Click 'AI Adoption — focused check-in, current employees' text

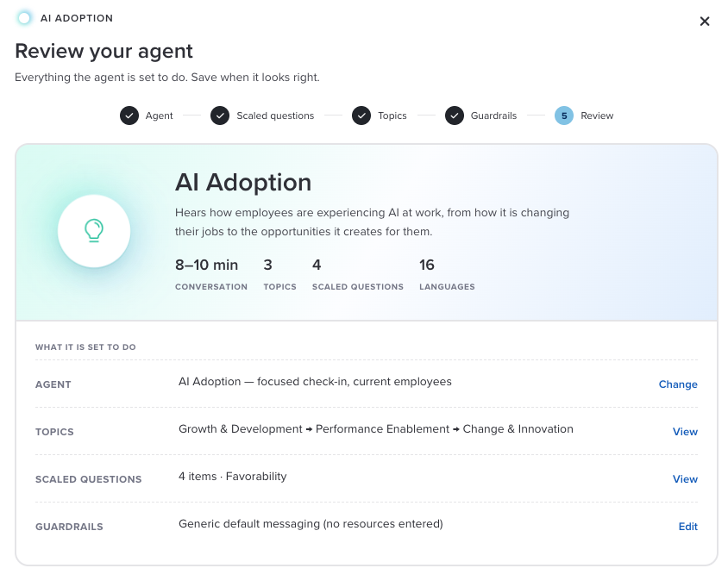click(315, 382)
